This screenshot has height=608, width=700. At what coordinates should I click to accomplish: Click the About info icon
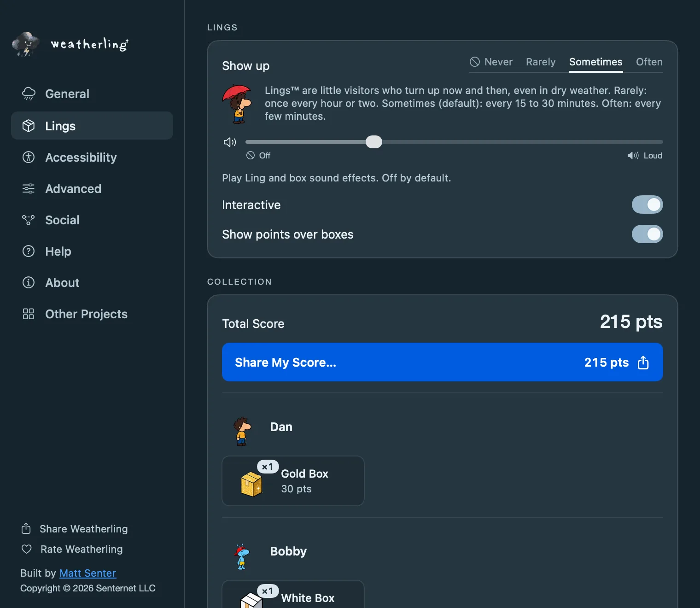tap(29, 282)
